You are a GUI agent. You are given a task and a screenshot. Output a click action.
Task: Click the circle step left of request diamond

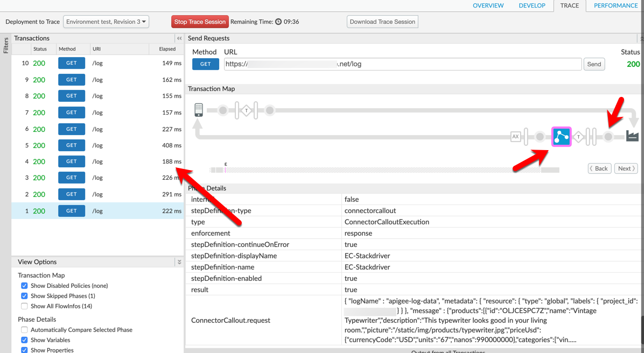(x=223, y=110)
